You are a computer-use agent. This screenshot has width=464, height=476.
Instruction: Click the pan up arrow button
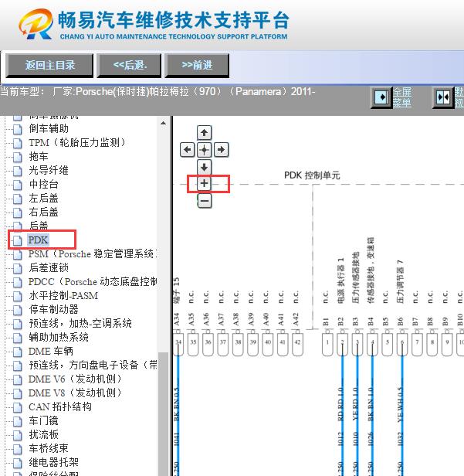pos(204,133)
